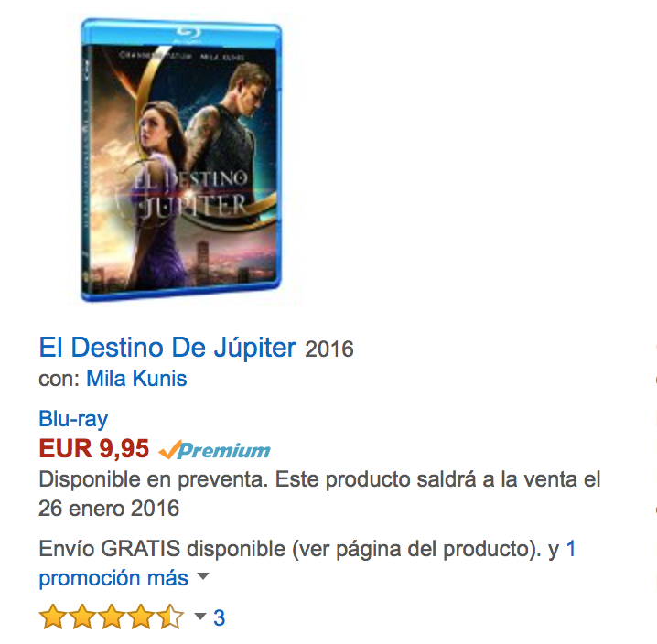Click the 26 enero 2016 release date

(x=109, y=509)
